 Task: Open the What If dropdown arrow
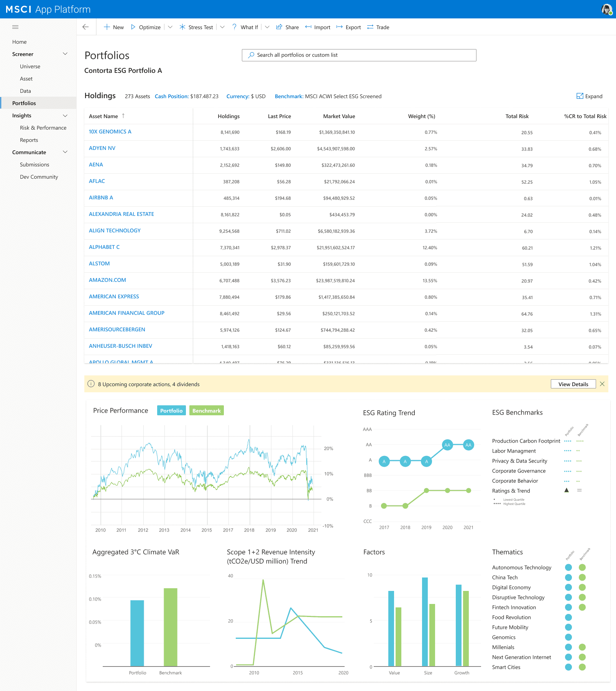click(267, 27)
